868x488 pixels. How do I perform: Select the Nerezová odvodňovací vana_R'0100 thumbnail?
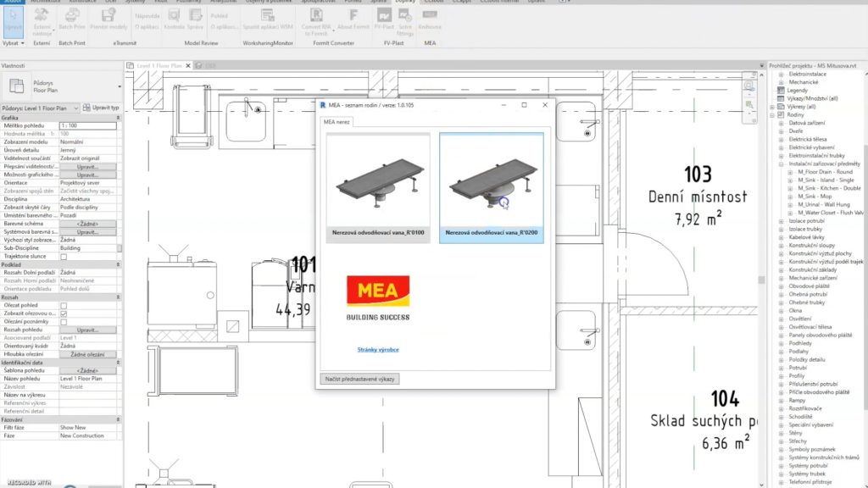coord(377,187)
